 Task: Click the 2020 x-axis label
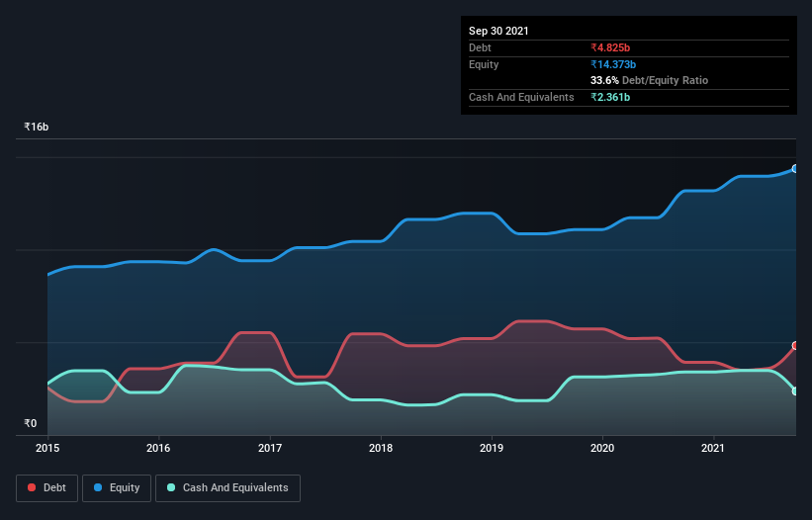[x=602, y=448]
